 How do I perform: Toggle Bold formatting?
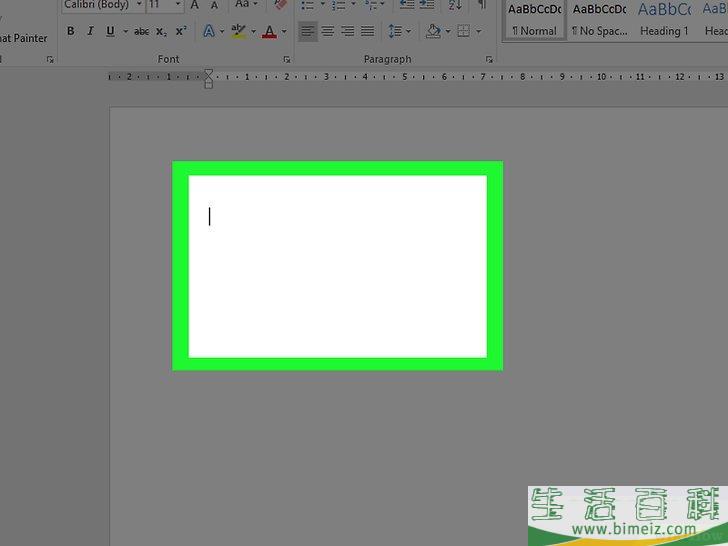click(71, 32)
